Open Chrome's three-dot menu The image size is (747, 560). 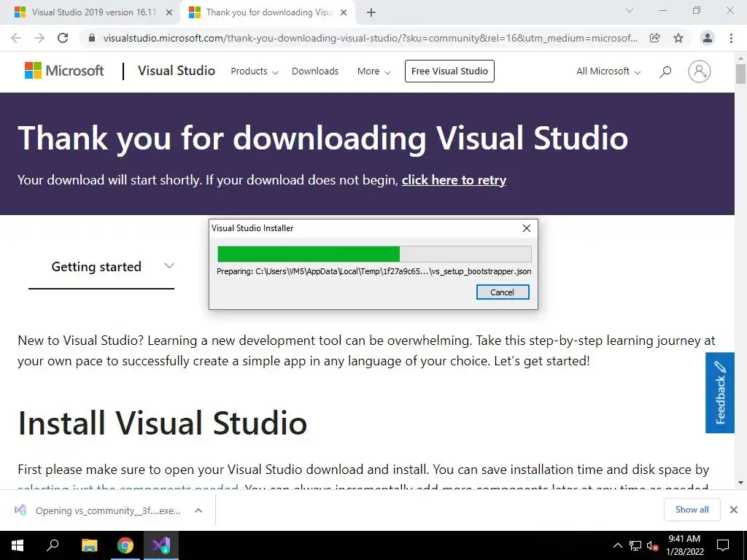[731, 38]
